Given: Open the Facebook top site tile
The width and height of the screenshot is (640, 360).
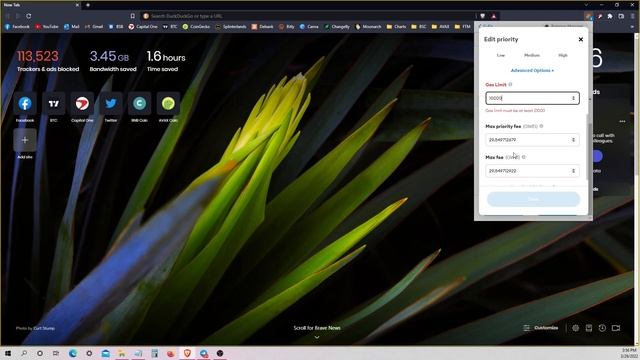Looking at the screenshot, I should [x=25, y=104].
